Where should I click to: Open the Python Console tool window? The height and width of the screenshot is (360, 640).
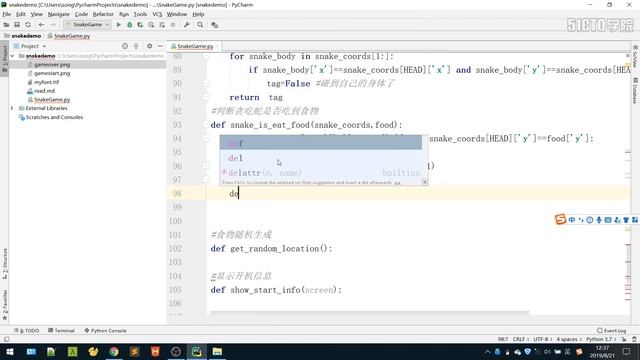click(x=106, y=331)
